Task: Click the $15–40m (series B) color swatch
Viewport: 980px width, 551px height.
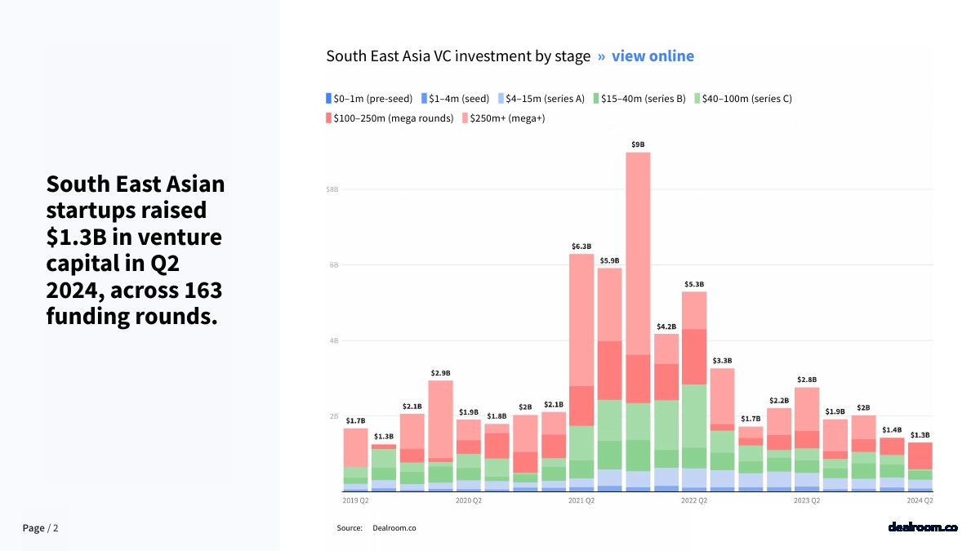Action: pyautogui.click(x=597, y=99)
